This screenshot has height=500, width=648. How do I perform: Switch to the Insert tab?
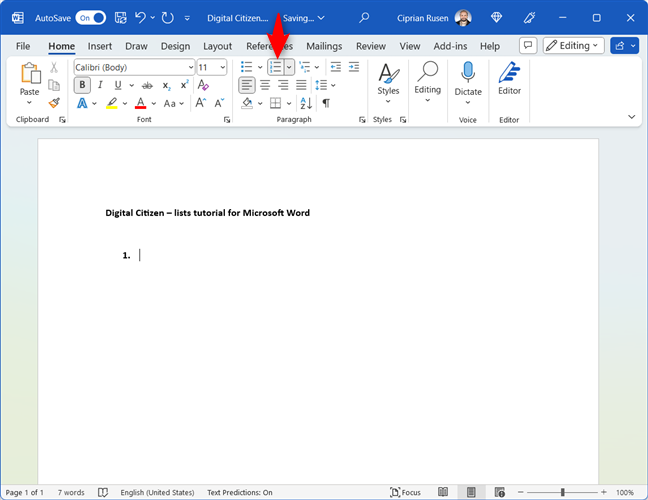click(x=100, y=46)
